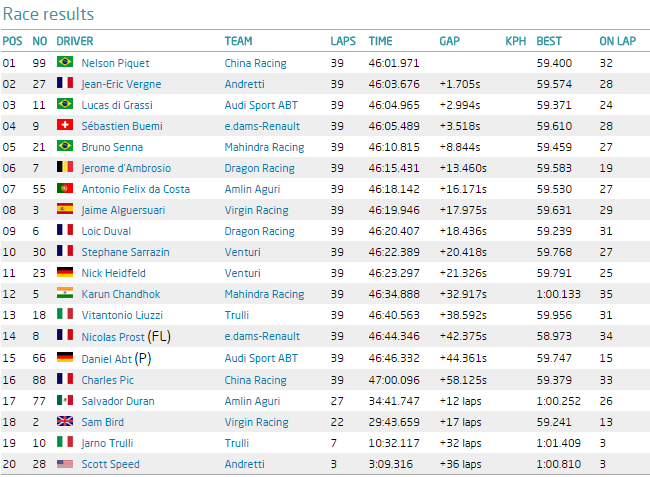Click the Portuguese flag beside Antonio Felix da Costa
The height and width of the screenshot is (477, 650).
pos(65,189)
